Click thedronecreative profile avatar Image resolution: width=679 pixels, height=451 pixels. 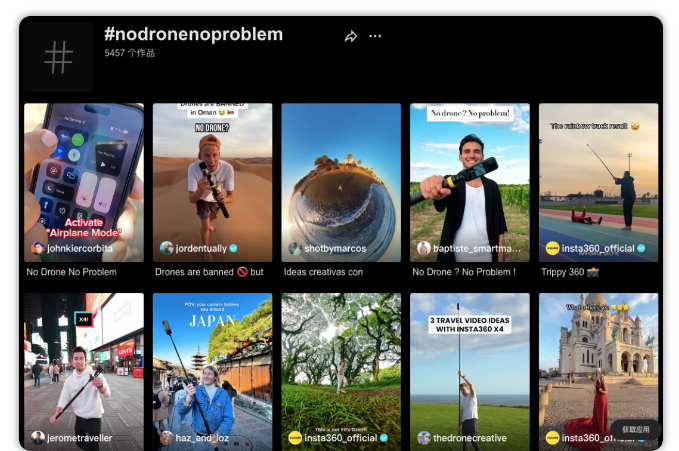tap(424, 438)
